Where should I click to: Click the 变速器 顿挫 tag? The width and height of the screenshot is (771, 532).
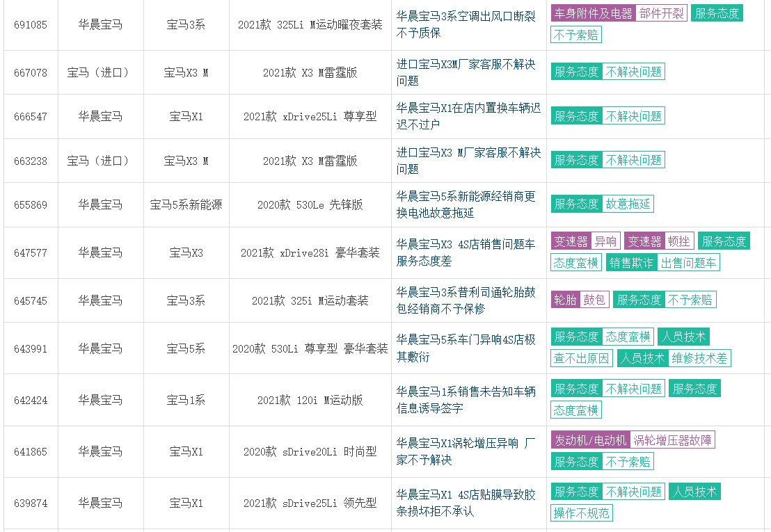(x=660, y=241)
